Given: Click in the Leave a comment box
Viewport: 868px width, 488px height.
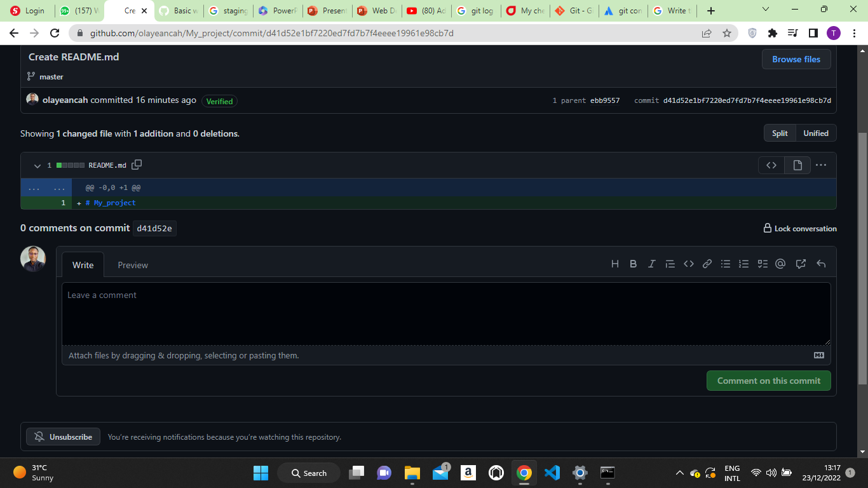Looking at the screenshot, I should 446,314.
